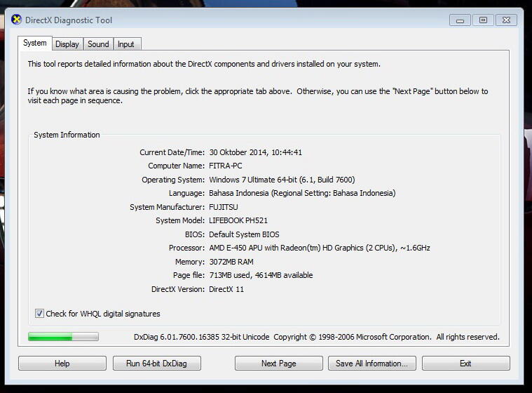Click the Current Date/Time label

pyautogui.click(x=172, y=152)
